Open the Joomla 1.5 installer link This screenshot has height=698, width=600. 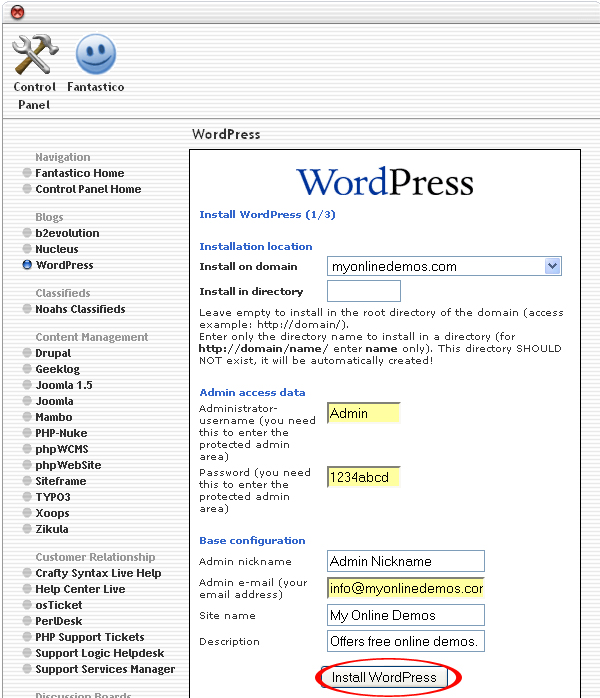(x=64, y=385)
